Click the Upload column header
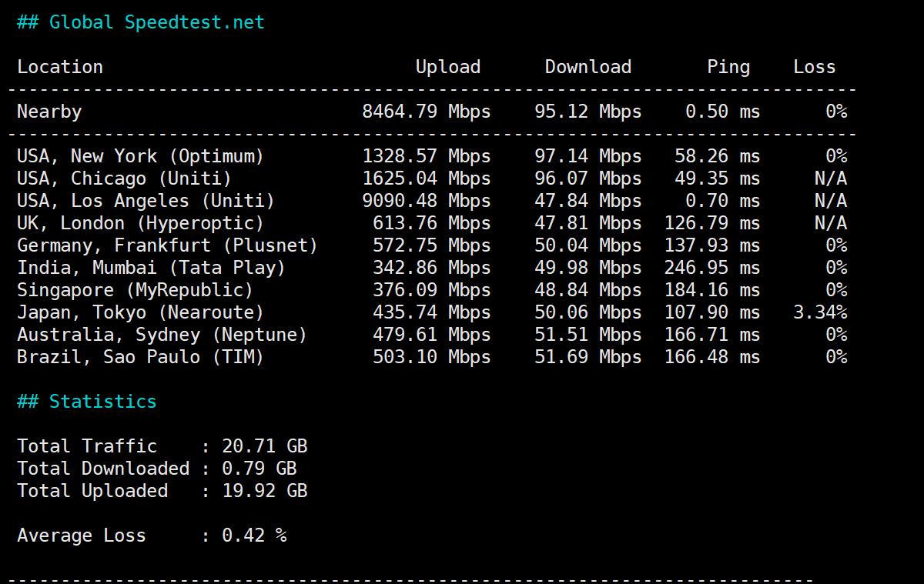The height and width of the screenshot is (584, 924). click(x=447, y=67)
